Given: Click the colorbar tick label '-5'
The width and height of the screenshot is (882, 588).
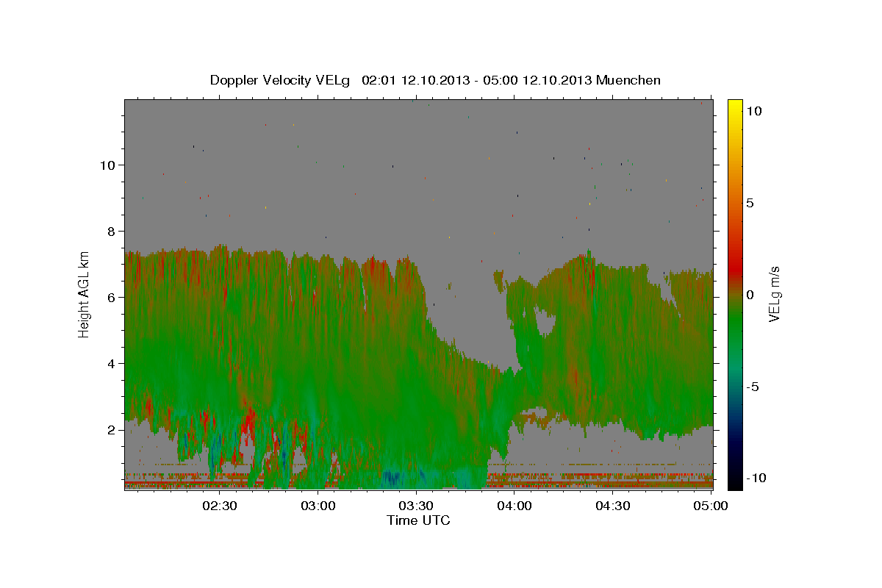Looking at the screenshot, I should (753, 387).
